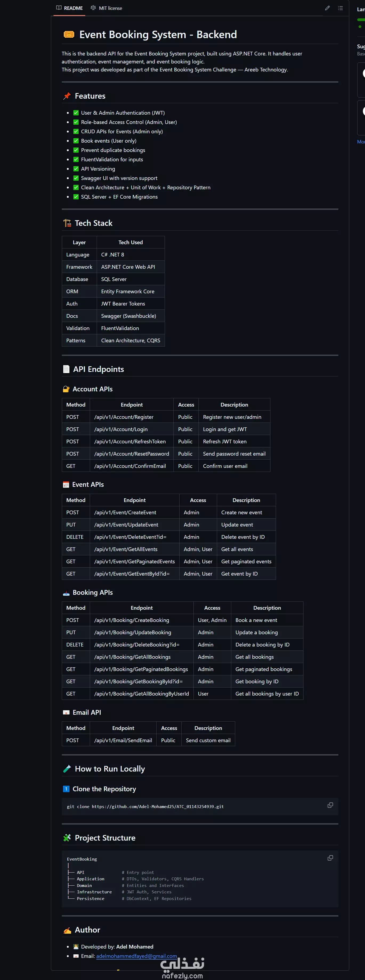Image resolution: width=365 pixels, height=980 pixels.
Task: Click the JWT Bearer Tokens cell
Action: point(131,304)
